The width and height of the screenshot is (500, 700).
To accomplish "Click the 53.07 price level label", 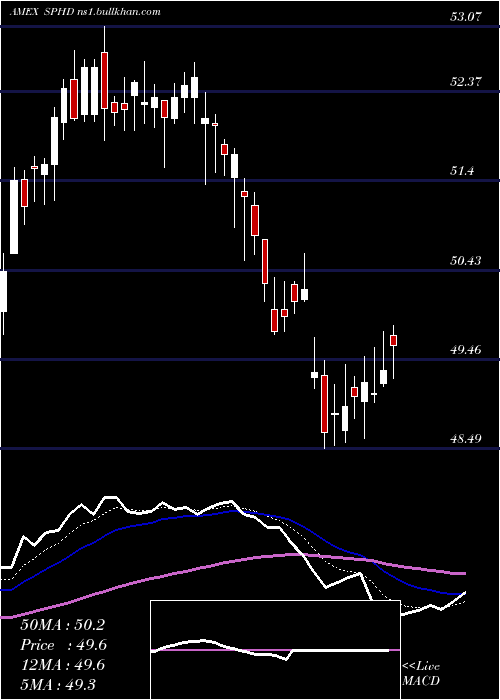I will pos(467,17).
